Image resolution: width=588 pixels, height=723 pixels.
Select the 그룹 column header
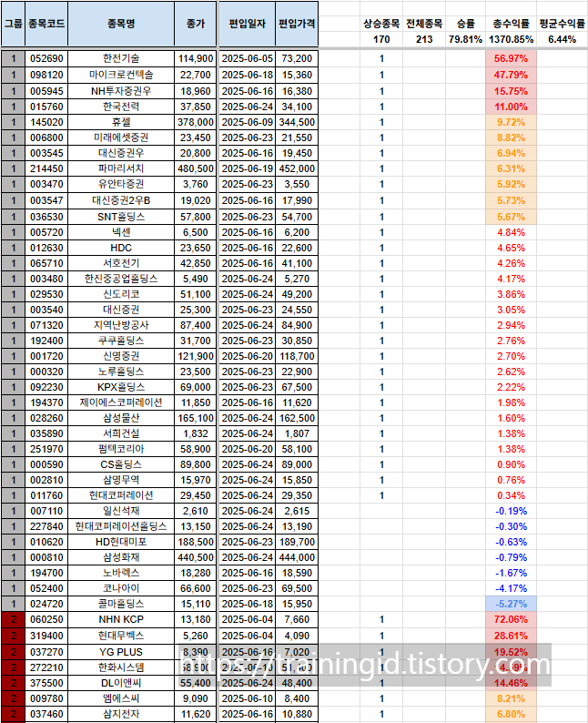point(14,24)
